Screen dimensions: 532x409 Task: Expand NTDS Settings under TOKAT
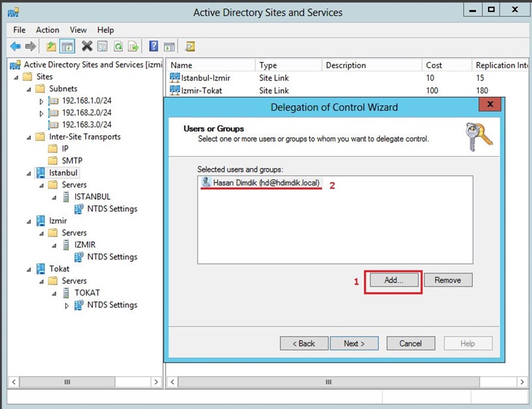tap(67, 306)
